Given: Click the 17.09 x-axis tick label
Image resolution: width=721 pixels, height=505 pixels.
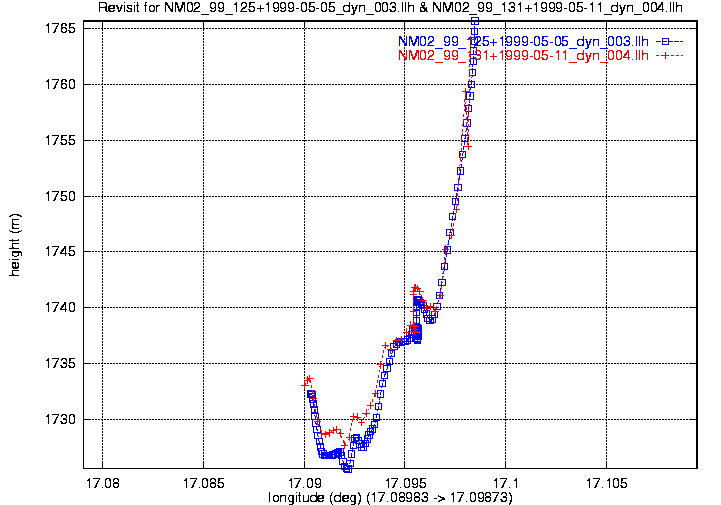Looking at the screenshot, I should point(303,482).
